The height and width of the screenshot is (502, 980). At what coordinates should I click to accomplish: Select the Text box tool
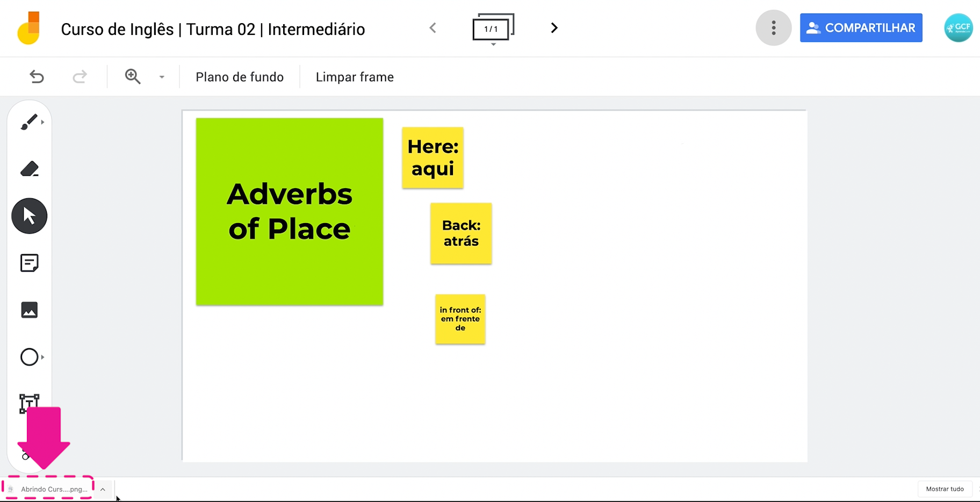click(29, 404)
